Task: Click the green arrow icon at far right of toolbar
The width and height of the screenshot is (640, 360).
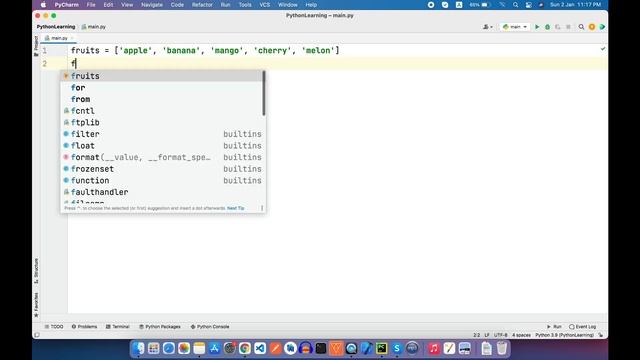Action: (x=602, y=27)
